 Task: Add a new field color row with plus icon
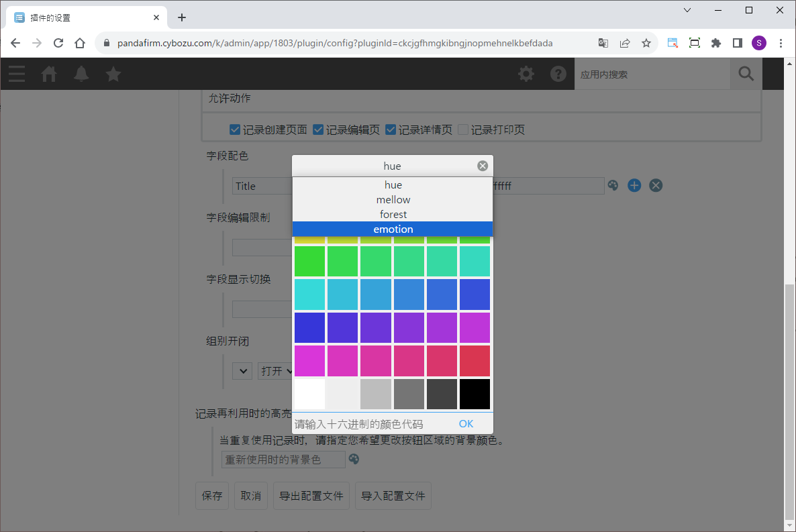tap(634, 186)
